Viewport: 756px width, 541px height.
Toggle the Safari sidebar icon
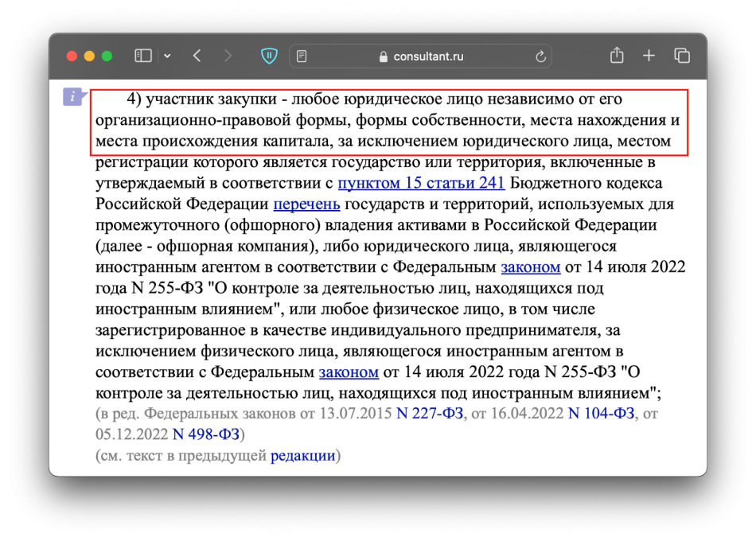coord(142,56)
